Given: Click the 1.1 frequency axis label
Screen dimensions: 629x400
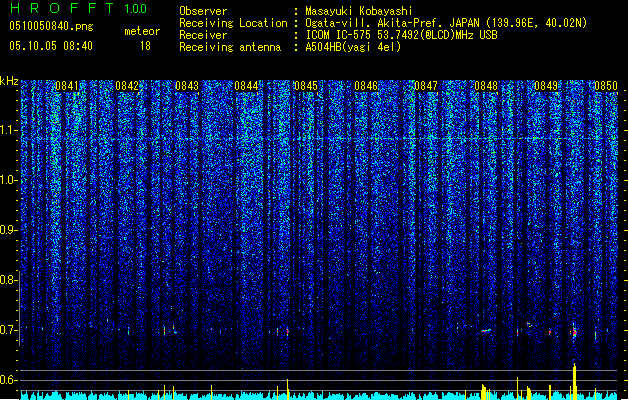Looking at the screenshot, I should pyautogui.click(x=9, y=130).
